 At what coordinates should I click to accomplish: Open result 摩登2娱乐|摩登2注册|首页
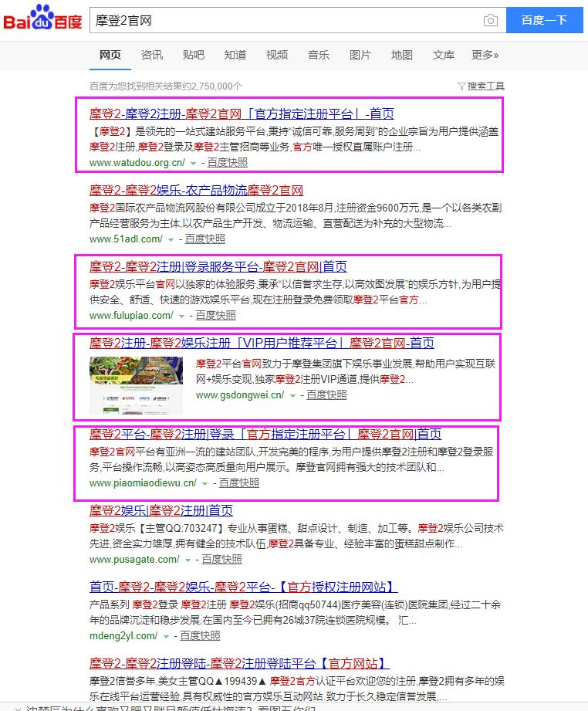(161, 511)
